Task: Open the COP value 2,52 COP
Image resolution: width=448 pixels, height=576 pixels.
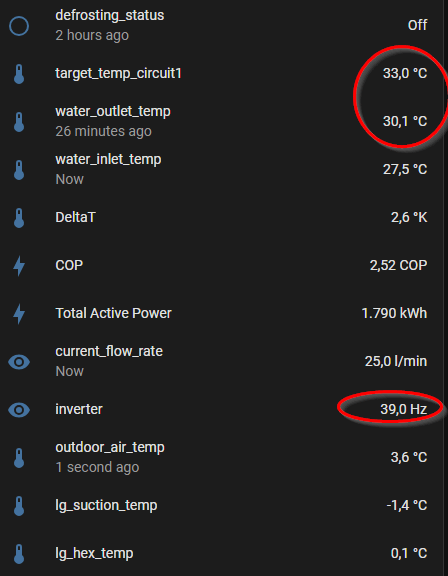Action: coord(398,265)
